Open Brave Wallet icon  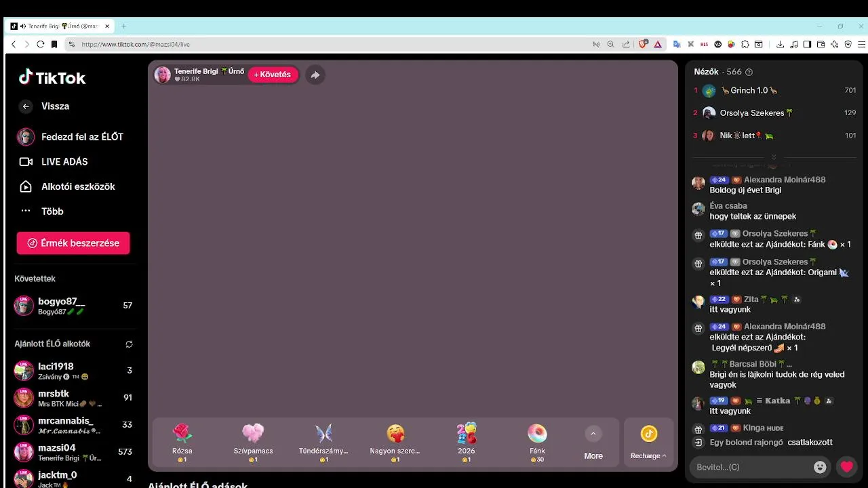821,44
